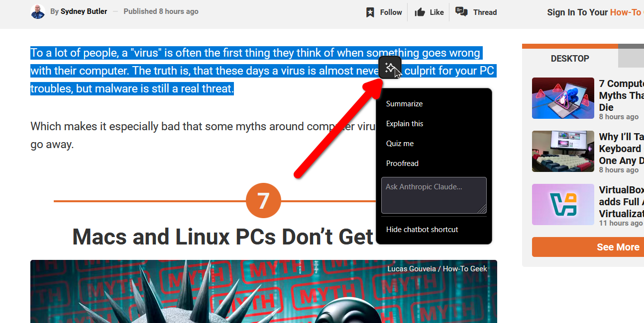The height and width of the screenshot is (323, 644).
Task: Click the Lucas Gouveia / How-To Geek credit
Action: (x=437, y=269)
